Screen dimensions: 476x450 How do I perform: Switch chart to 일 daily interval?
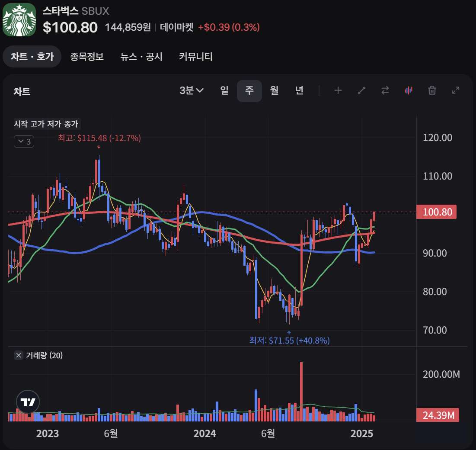click(224, 90)
